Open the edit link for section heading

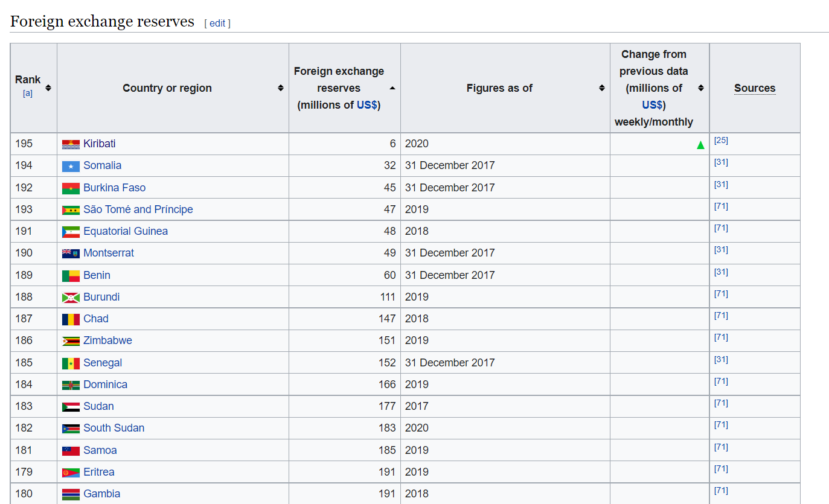click(x=217, y=23)
